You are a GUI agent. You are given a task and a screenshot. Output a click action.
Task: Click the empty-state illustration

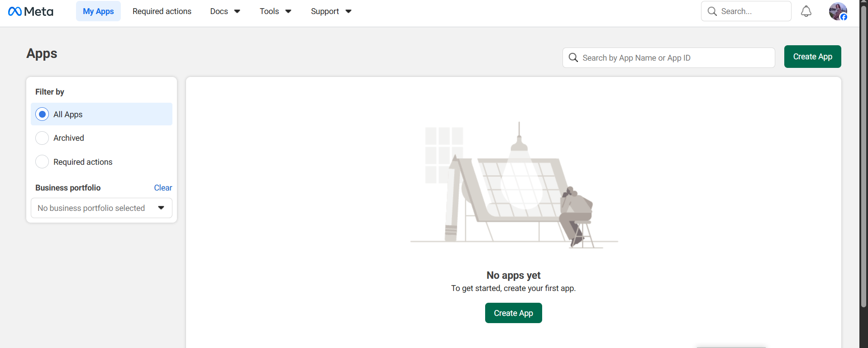[x=514, y=185]
